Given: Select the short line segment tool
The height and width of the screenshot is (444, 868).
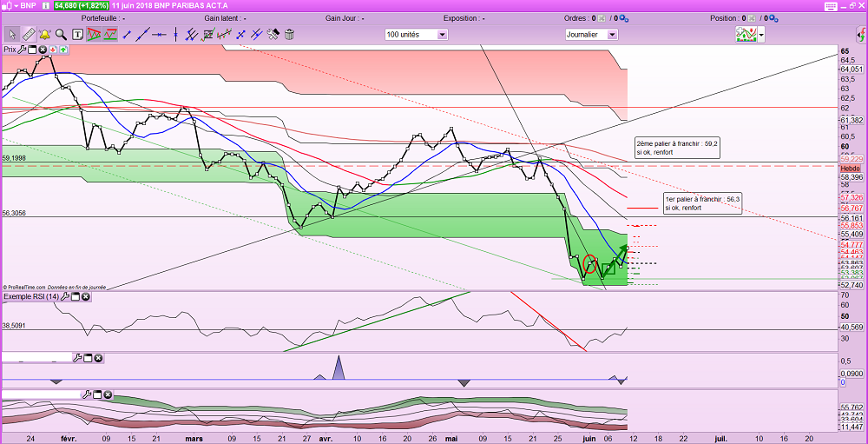Looking at the screenshot, I should tap(127, 35).
